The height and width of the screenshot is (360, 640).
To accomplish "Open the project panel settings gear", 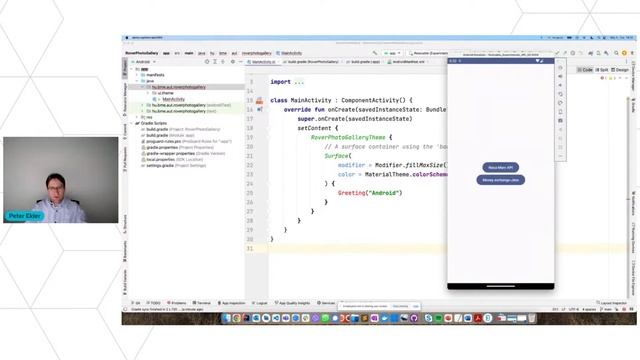I will [233, 62].
